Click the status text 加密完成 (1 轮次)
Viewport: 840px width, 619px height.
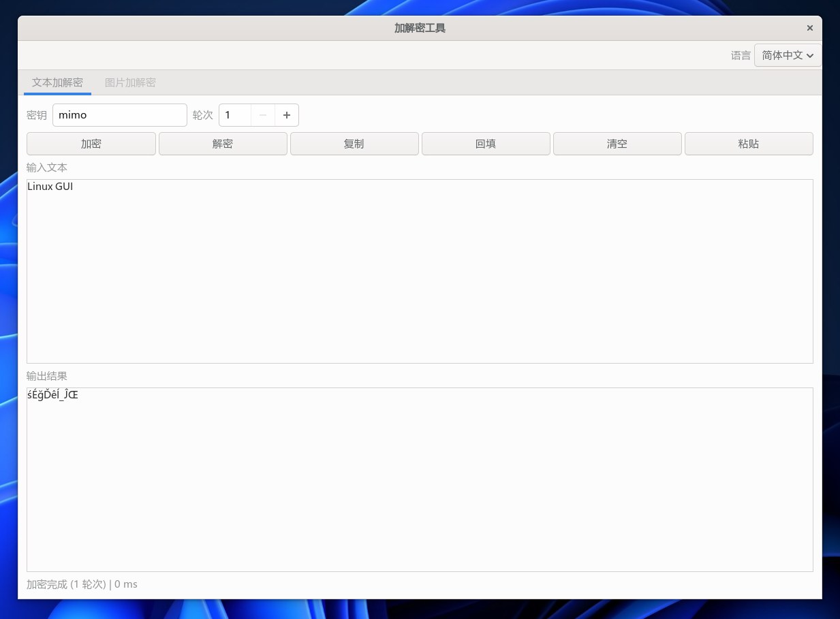[x=67, y=584]
